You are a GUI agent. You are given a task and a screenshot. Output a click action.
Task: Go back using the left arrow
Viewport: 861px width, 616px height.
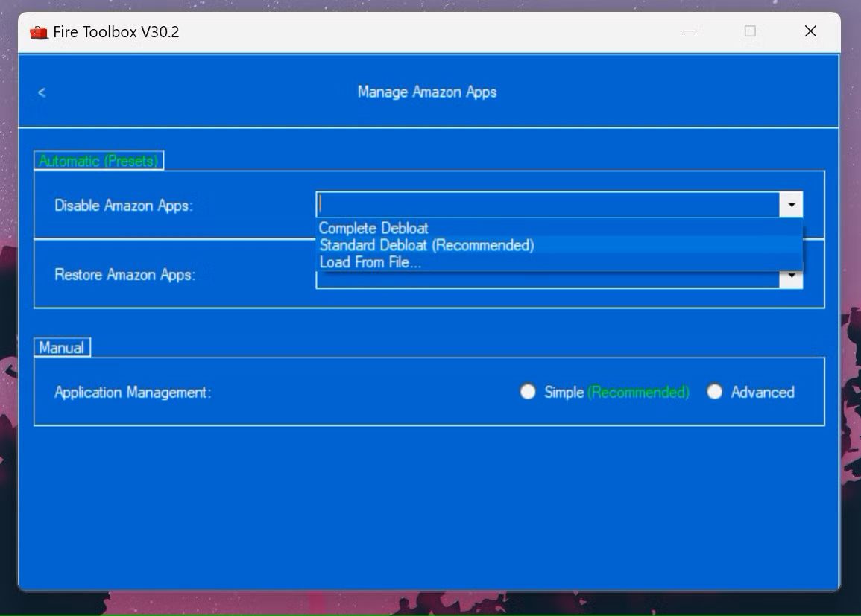42,92
